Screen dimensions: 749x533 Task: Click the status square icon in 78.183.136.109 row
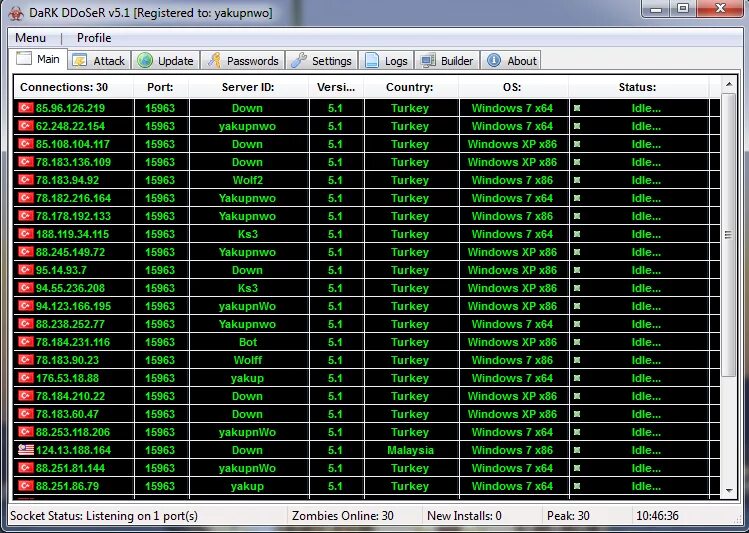tap(577, 162)
